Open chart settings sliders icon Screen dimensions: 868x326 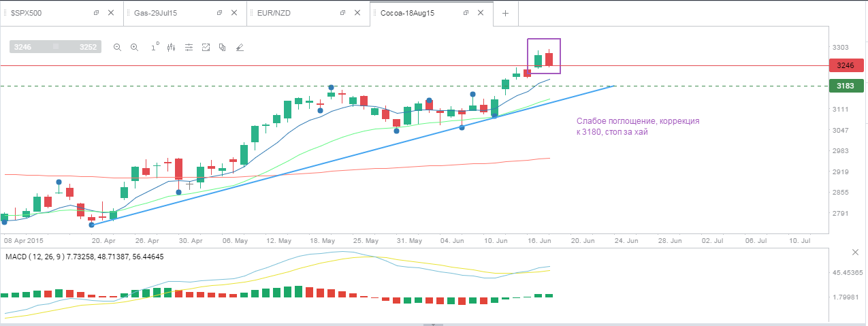pos(189,48)
